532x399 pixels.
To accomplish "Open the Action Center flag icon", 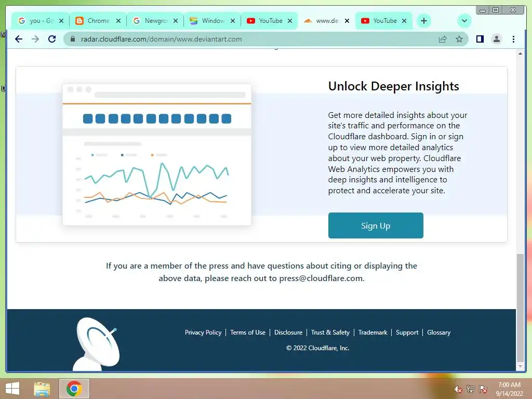I will (x=483, y=389).
